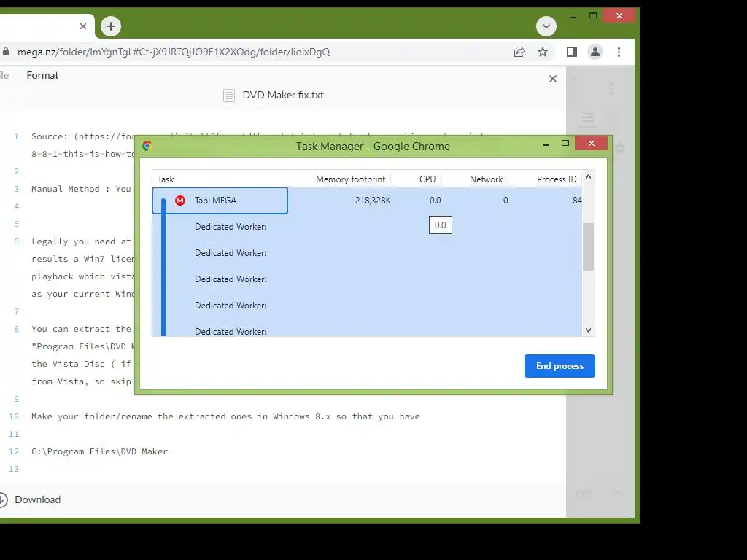
Task: Click the address bar URL
Action: click(x=174, y=52)
